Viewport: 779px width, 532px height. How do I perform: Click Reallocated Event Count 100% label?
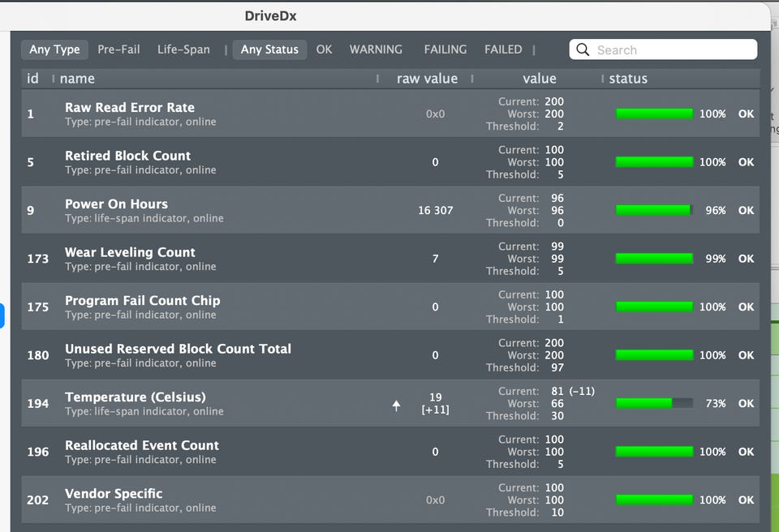click(x=712, y=452)
